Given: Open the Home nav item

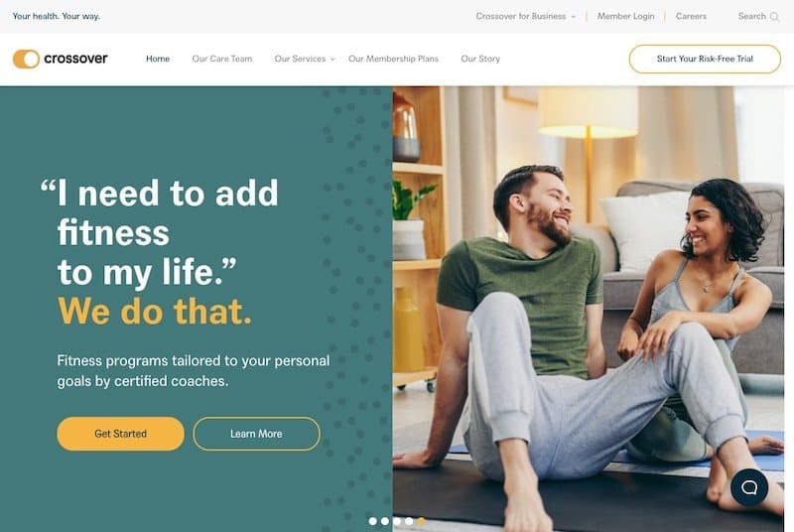Looking at the screenshot, I should coord(158,59).
